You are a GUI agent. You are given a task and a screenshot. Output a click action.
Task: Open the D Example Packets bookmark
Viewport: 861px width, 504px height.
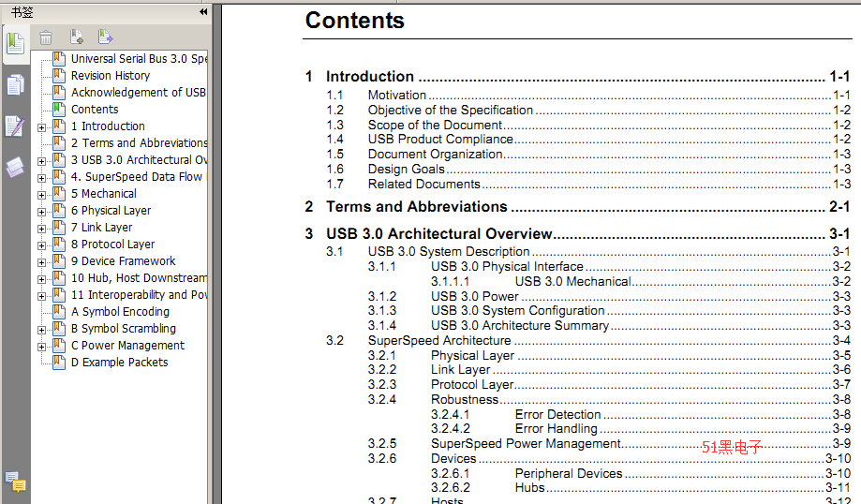120,363
